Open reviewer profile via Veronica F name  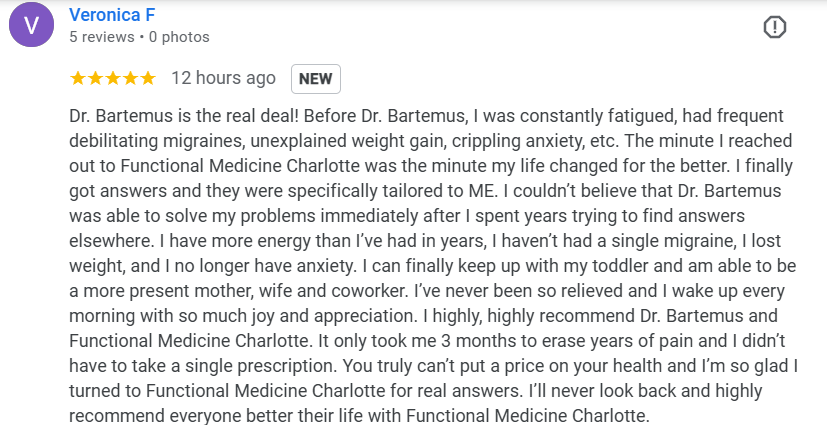pos(112,15)
